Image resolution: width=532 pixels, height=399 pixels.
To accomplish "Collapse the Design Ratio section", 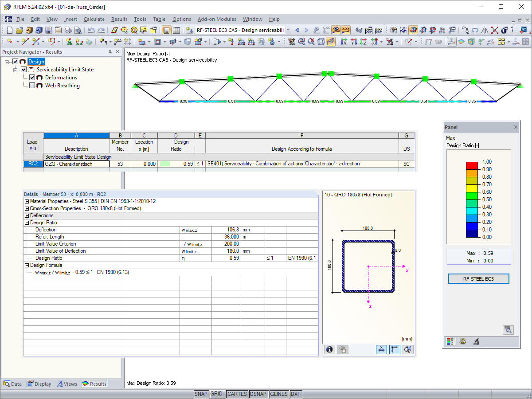I will [x=27, y=222].
